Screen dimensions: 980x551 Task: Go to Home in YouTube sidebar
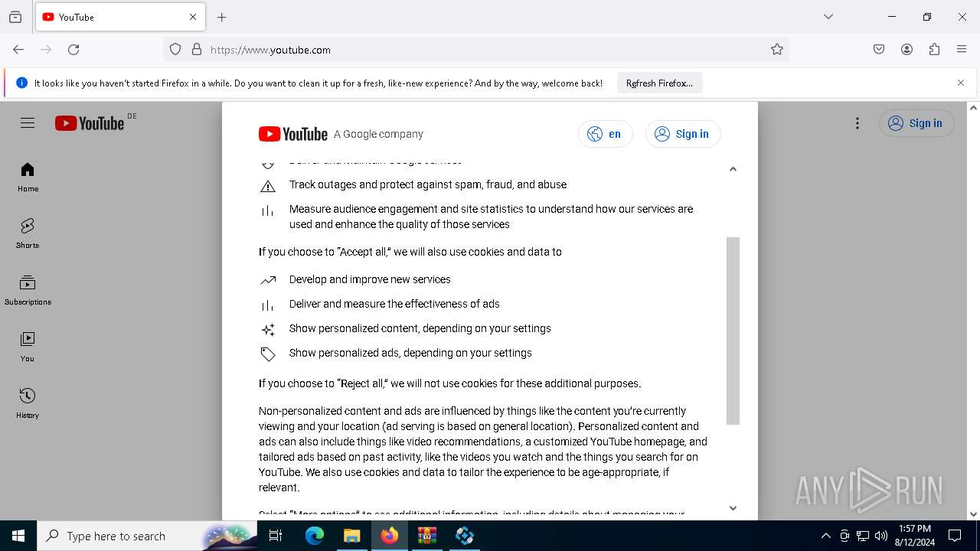[x=28, y=177]
